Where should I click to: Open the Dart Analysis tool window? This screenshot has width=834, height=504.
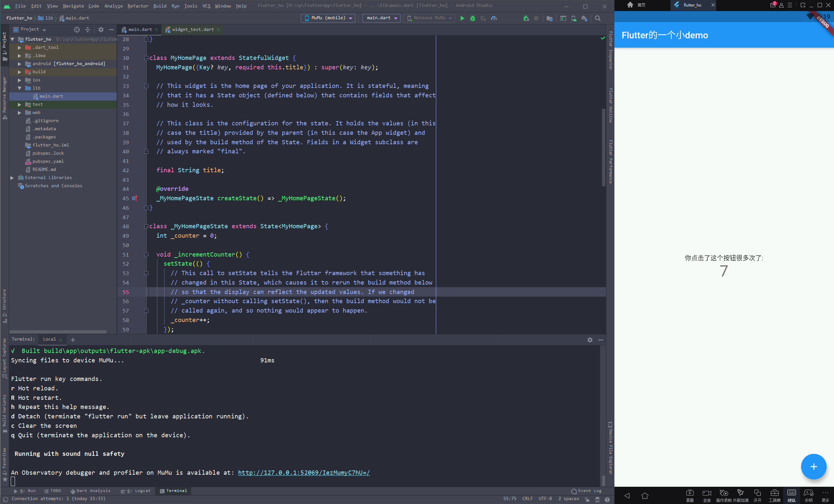click(90, 491)
